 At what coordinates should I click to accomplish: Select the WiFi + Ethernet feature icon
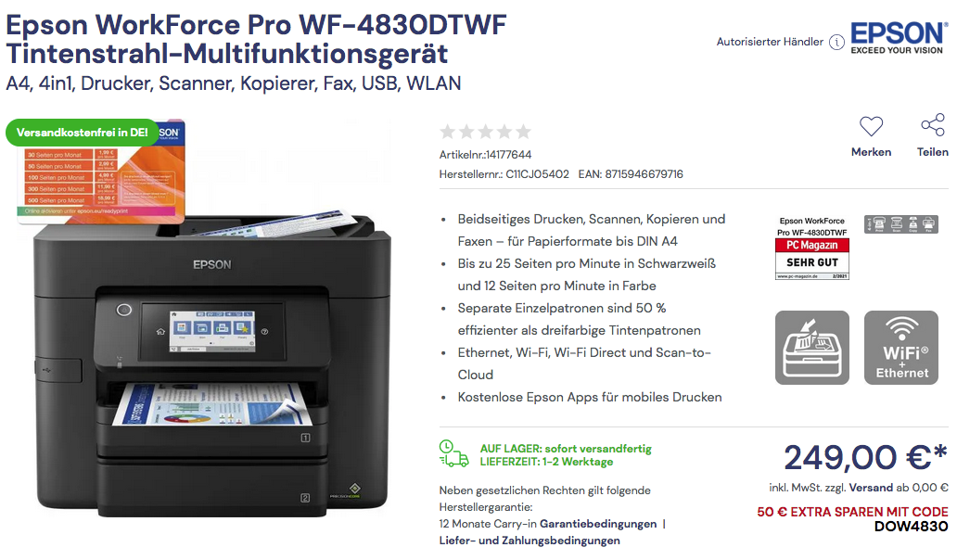(x=901, y=348)
